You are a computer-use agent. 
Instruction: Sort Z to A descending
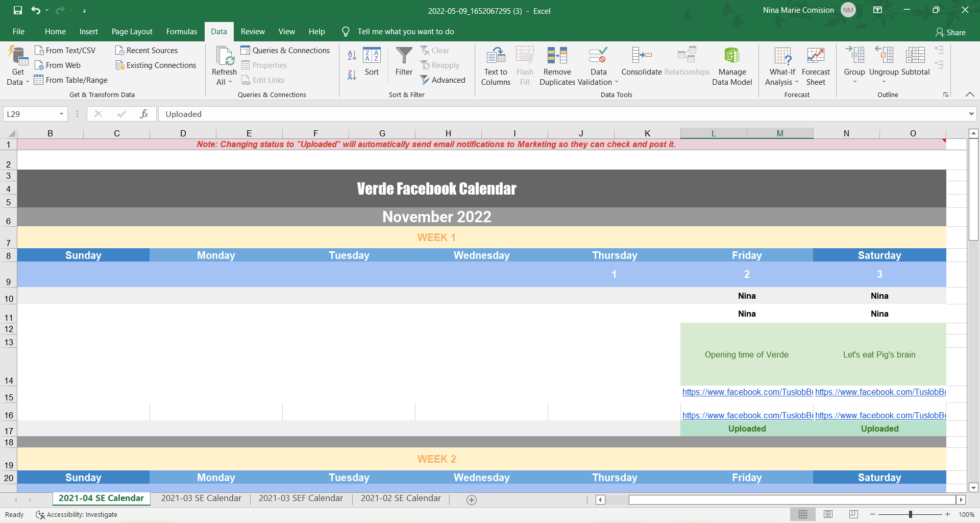click(352, 75)
